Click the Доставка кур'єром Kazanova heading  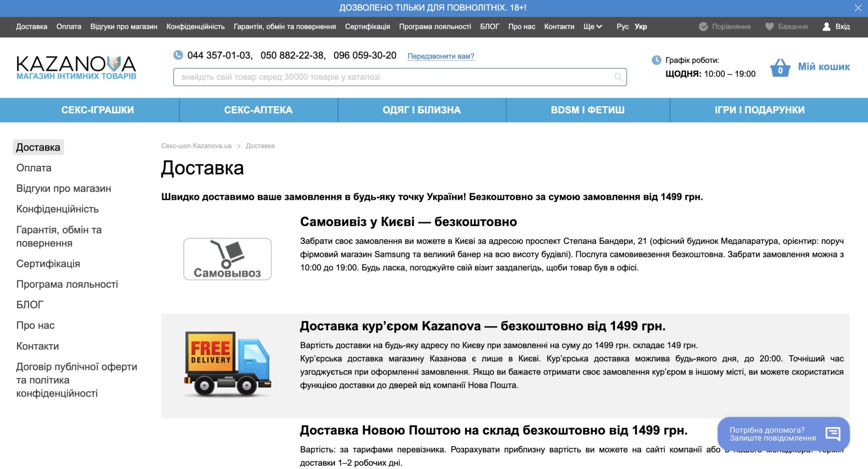[x=482, y=326]
